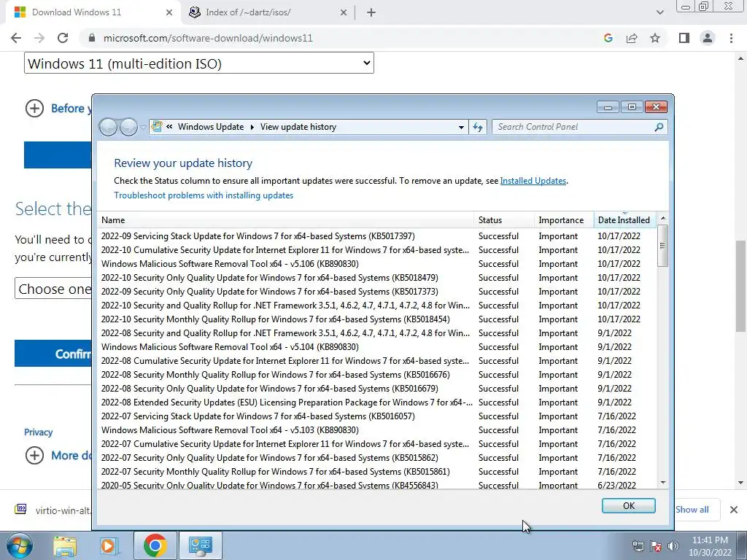Viewport: 747px width, 560px height.
Task: Select the KB5018454 Monthly Quality Rollup row
Action: coord(377,319)
